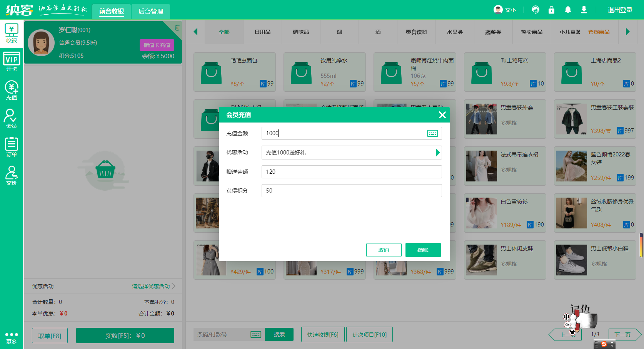Open the 收银 cashier sidebar icon
644x349 pixels.
12,34
